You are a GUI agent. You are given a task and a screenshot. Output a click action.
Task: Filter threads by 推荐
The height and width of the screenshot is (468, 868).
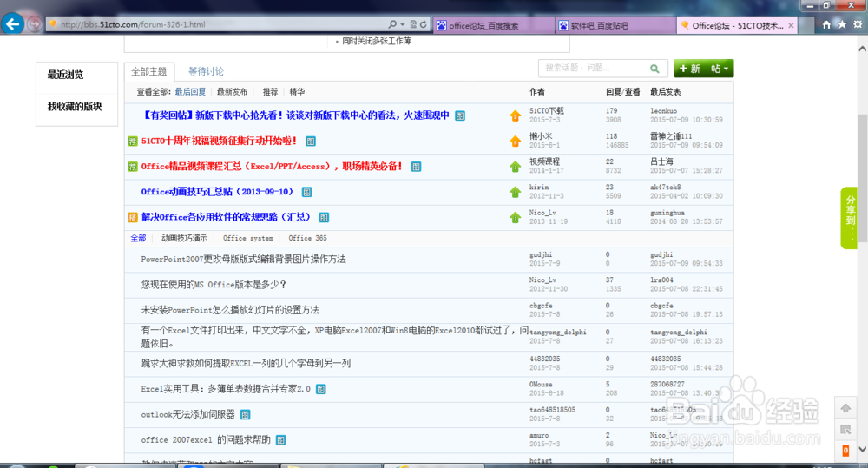(x=270, y=92)
